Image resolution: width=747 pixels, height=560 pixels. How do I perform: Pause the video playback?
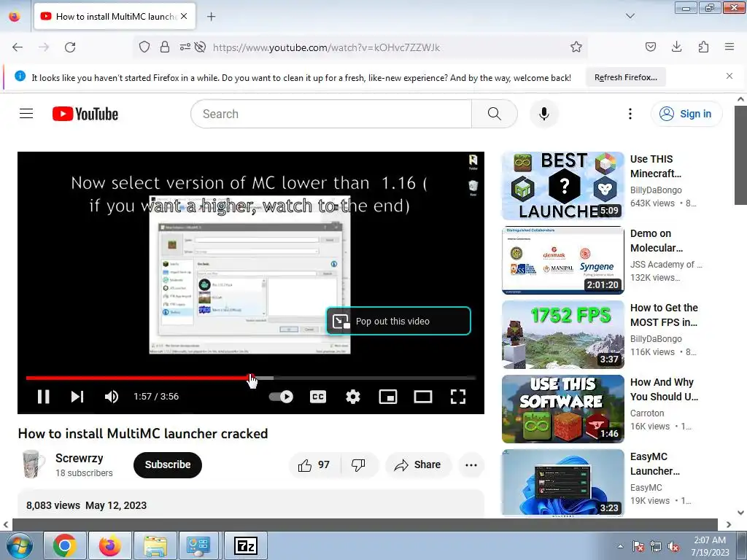tap(43, 396)
